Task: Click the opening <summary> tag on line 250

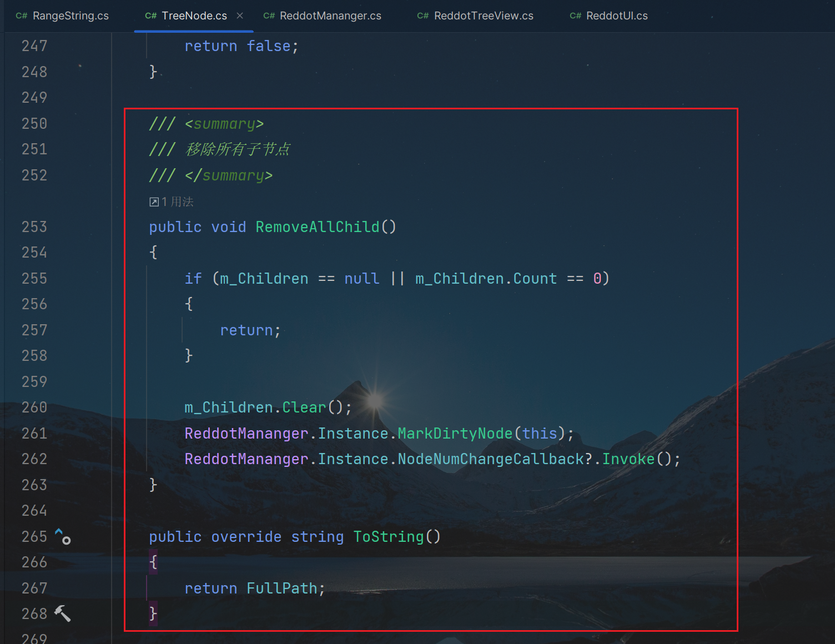Action: pos(224,124)
